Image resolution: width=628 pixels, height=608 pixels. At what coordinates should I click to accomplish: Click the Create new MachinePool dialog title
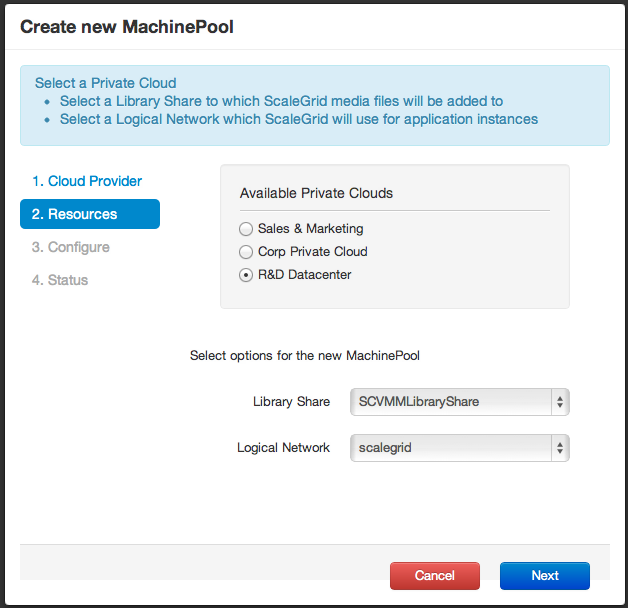click(127, 27)
